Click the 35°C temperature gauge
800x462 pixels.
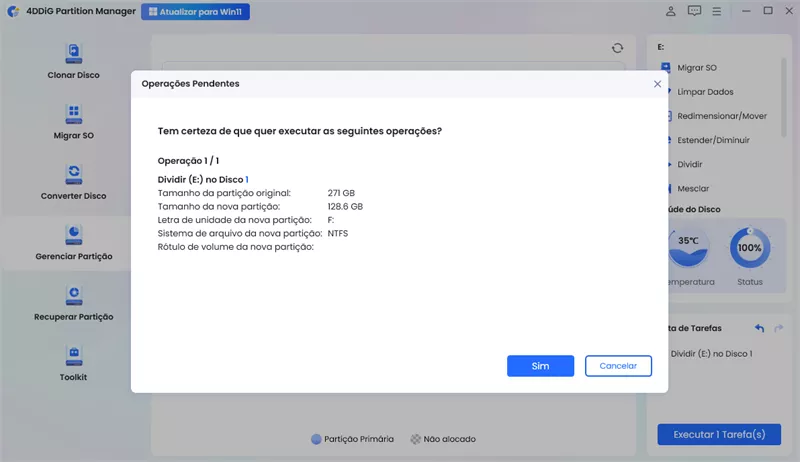click(x=688, y=248)
